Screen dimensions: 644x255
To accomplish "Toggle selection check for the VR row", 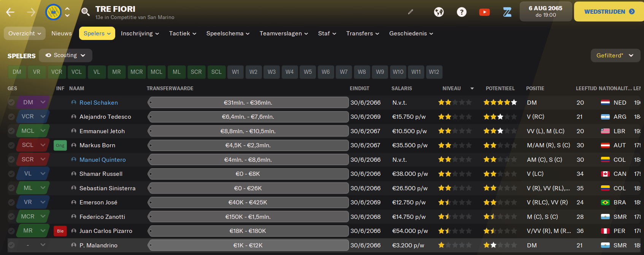I will click(x=11, y=202).
